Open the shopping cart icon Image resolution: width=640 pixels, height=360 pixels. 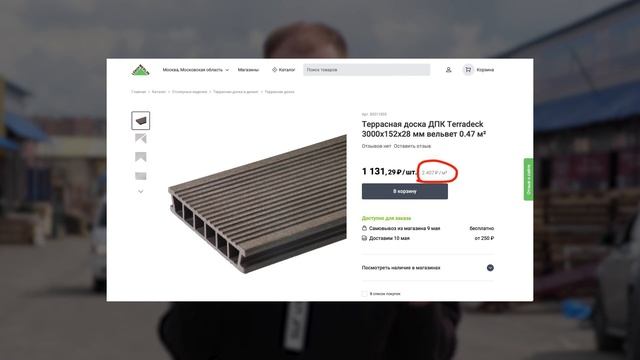[x=468, y=70]
